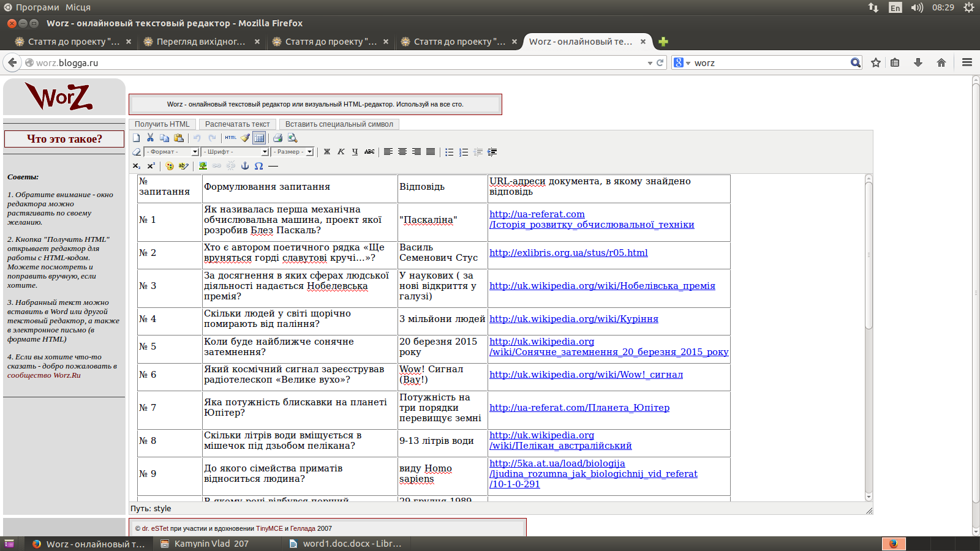Click the outdent icon

click(478, 152)
